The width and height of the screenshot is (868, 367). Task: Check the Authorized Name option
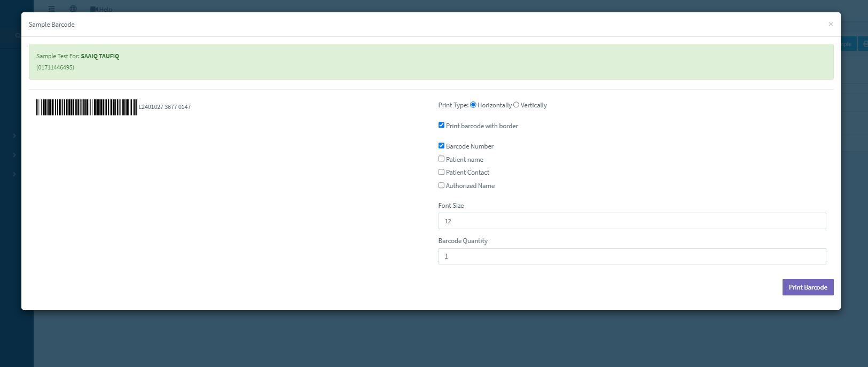(441, 185)
